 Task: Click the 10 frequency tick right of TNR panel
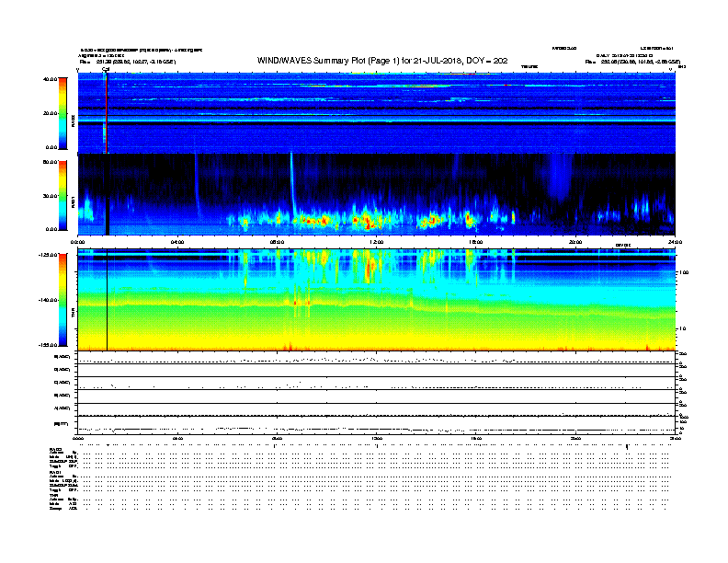click(x=682, y=328)
